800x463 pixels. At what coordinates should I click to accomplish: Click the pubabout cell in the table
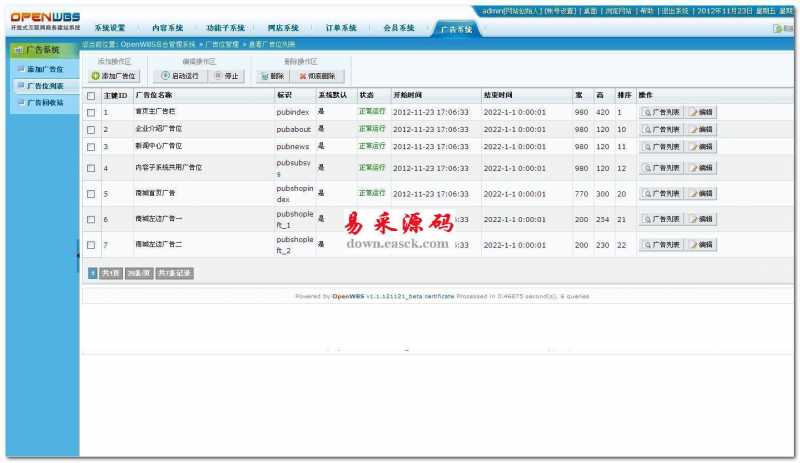point(293,130)
